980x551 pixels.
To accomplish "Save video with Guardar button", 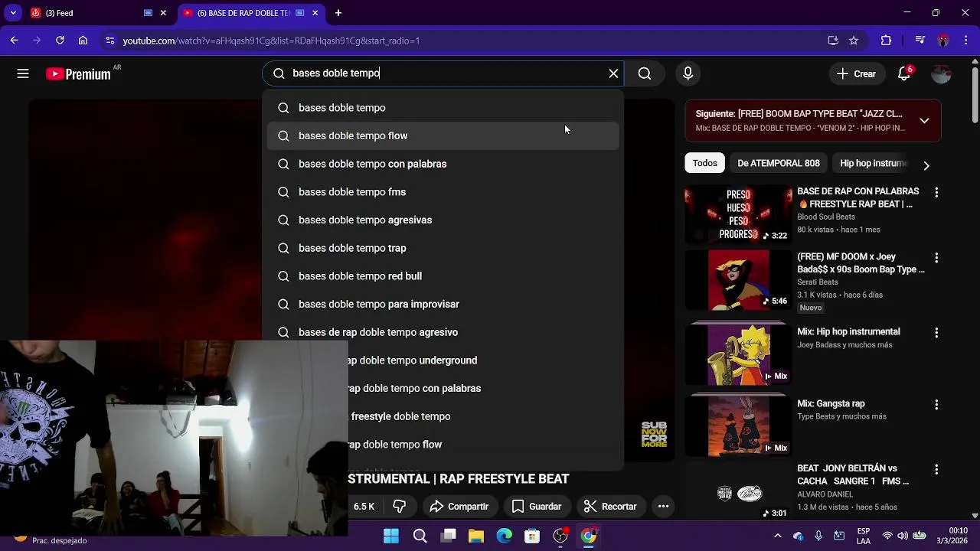I will (x=537, y=507).
